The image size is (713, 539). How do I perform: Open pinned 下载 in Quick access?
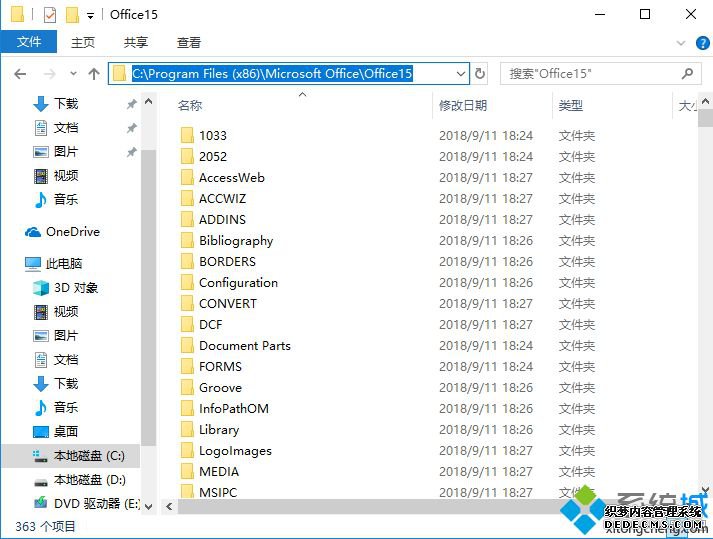click(x=56, y=104)
